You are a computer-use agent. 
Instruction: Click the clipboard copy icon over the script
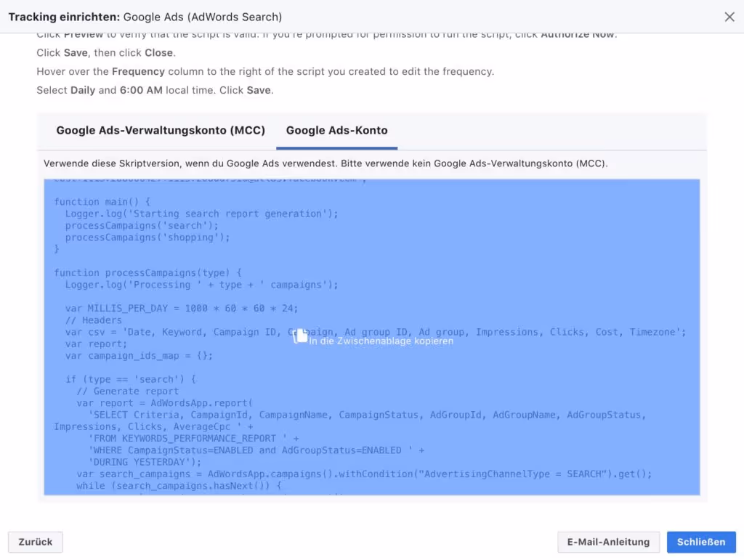[x=300, y=336]
